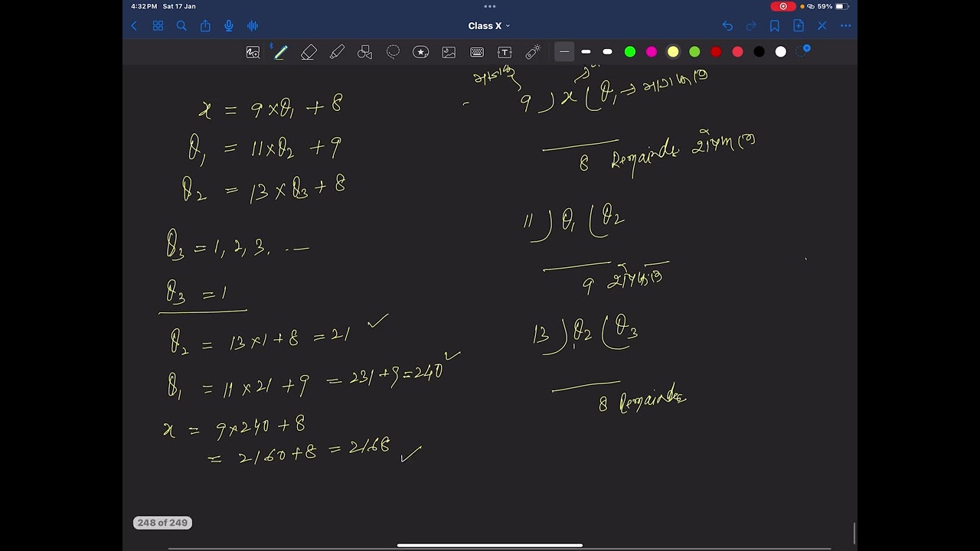
Task: Close editing toolbar with the X icon
Action: pyautogui.click(x=822, y=26)
